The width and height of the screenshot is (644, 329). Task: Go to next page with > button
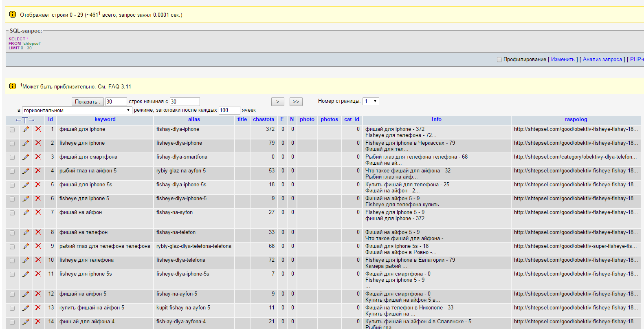278,102
